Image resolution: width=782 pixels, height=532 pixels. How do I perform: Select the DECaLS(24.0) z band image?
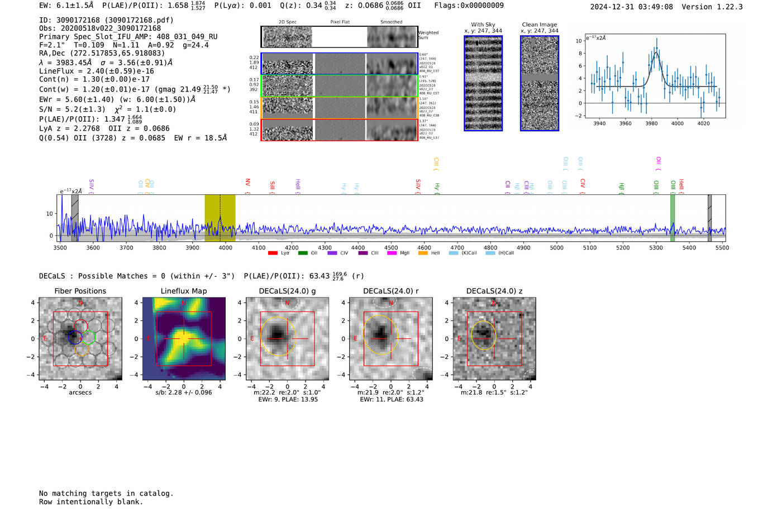tap(494, 339)
